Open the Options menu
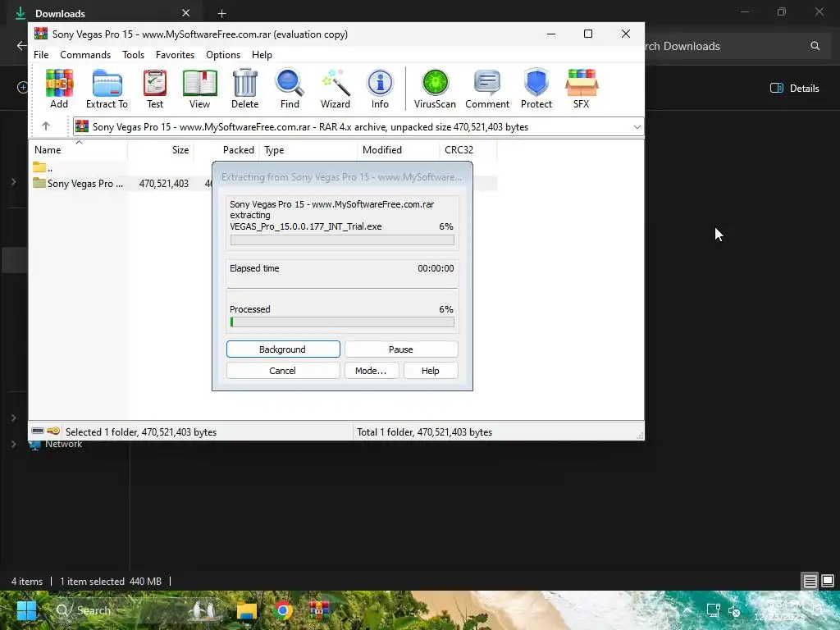 (223, 55)
